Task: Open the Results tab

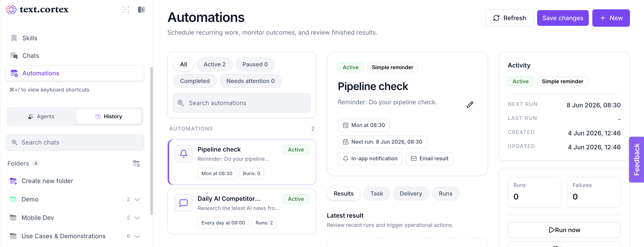Action: (x=344, y=194)
